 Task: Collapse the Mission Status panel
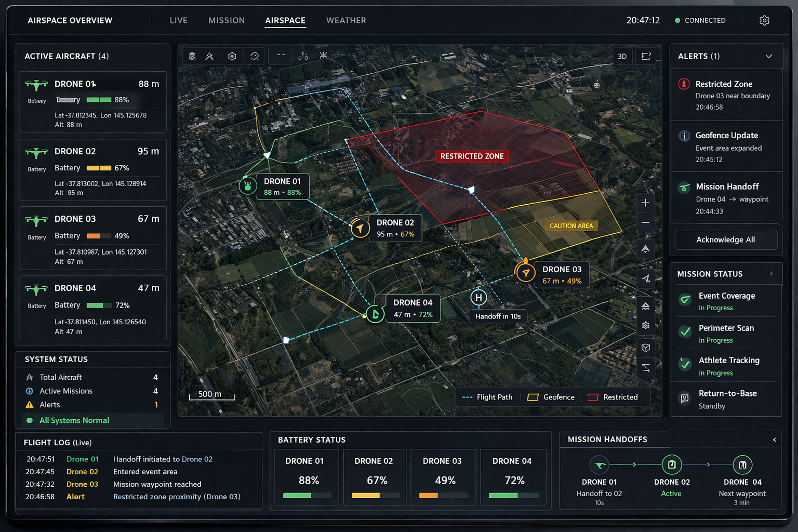tap(771, 274)
